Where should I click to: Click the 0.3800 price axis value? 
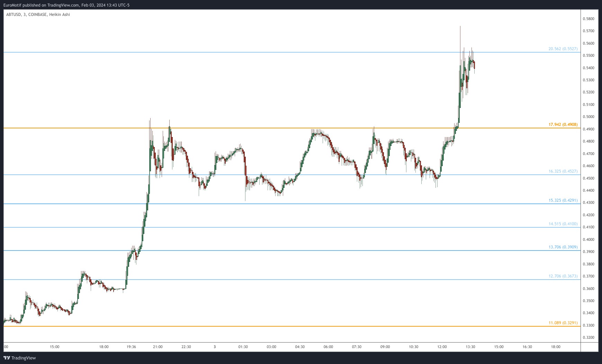coord(588,264)
